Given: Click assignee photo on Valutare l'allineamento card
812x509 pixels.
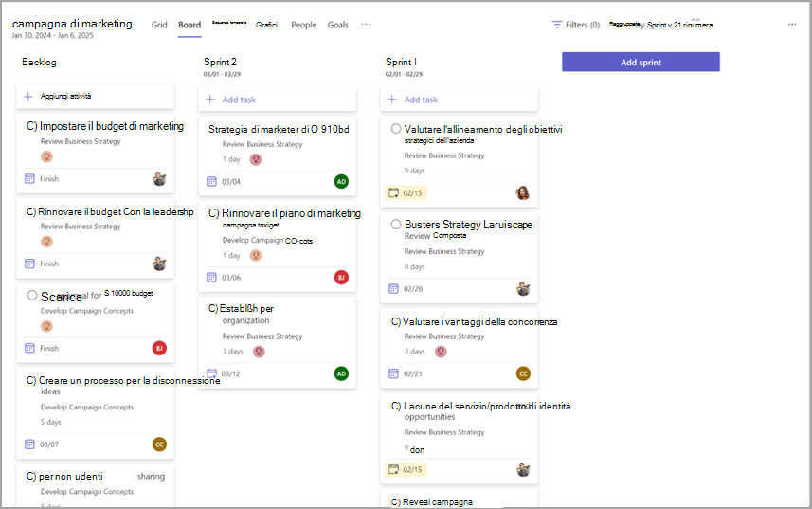Looking at the screenshot, I should (523, 193).
